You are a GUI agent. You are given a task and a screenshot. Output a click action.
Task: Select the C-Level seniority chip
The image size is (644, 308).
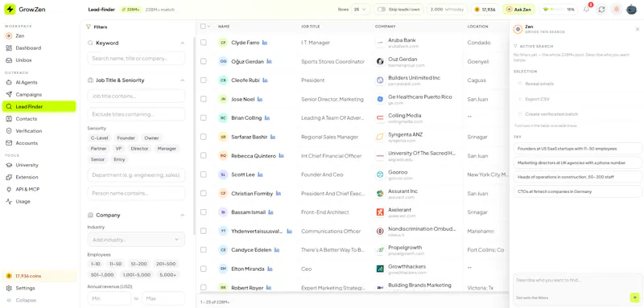tap(99, 138)
